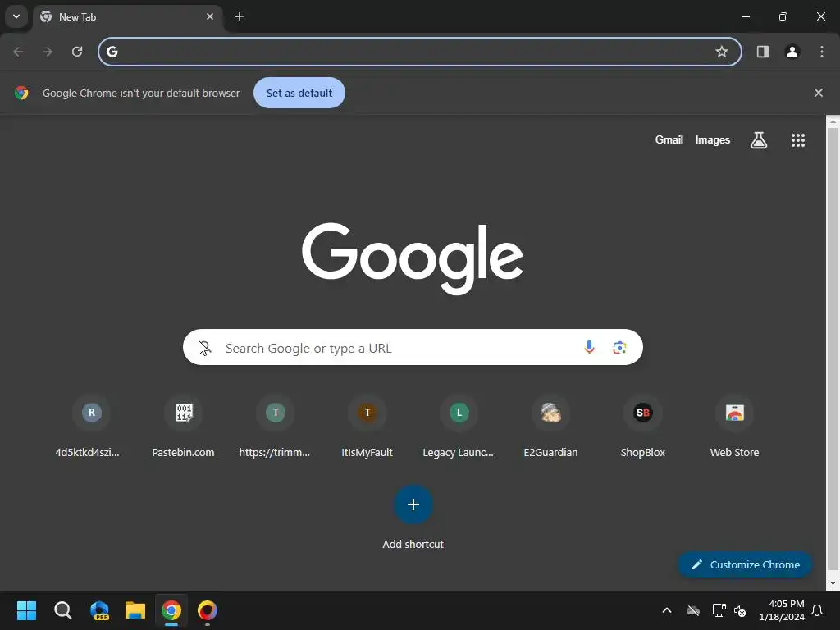Open the Windows Start menu
Image resolution: width=840 pixels, height=630 pixels.
point(26,610)
